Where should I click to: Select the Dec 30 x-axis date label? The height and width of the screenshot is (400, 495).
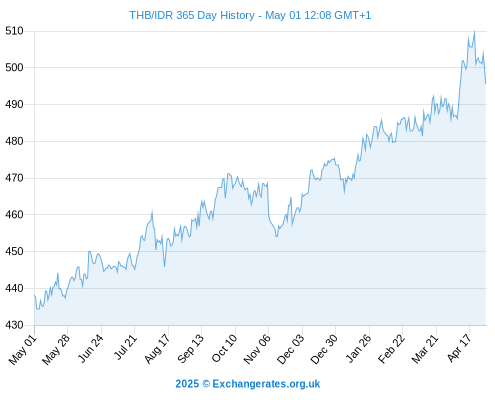[x=324, y=348]
